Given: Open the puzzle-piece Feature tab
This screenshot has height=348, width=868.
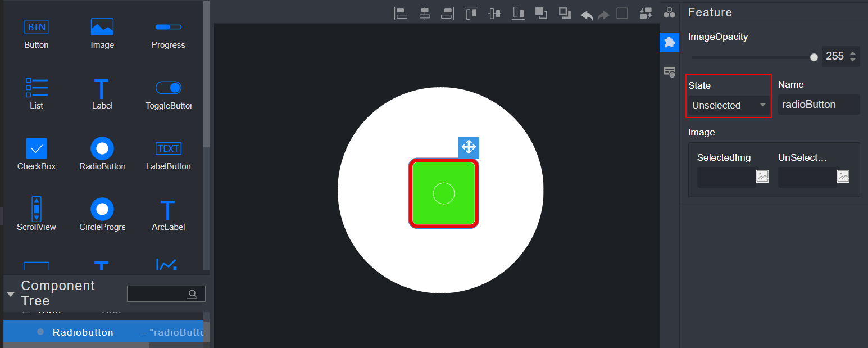Looking at the screenshot, I should (669, 43).
